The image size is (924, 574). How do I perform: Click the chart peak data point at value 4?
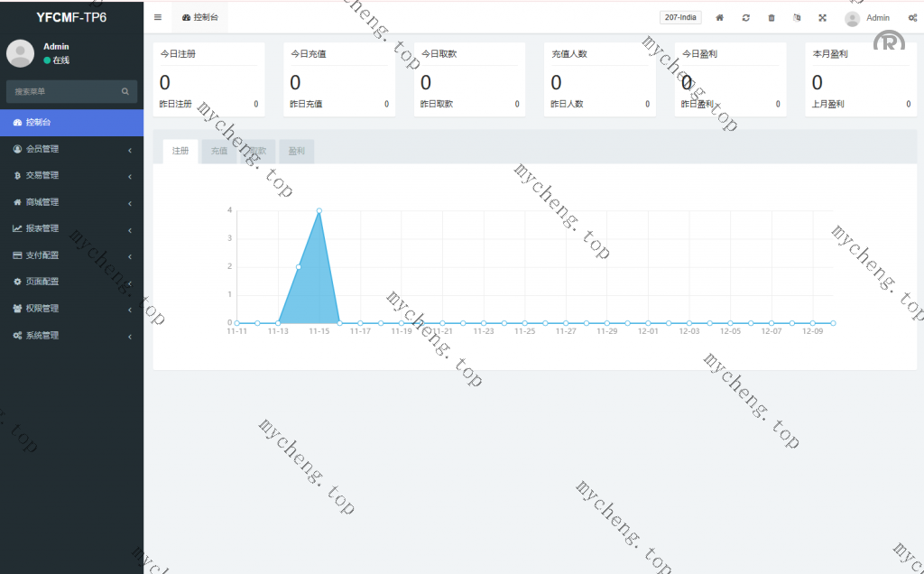click(319, 211)
